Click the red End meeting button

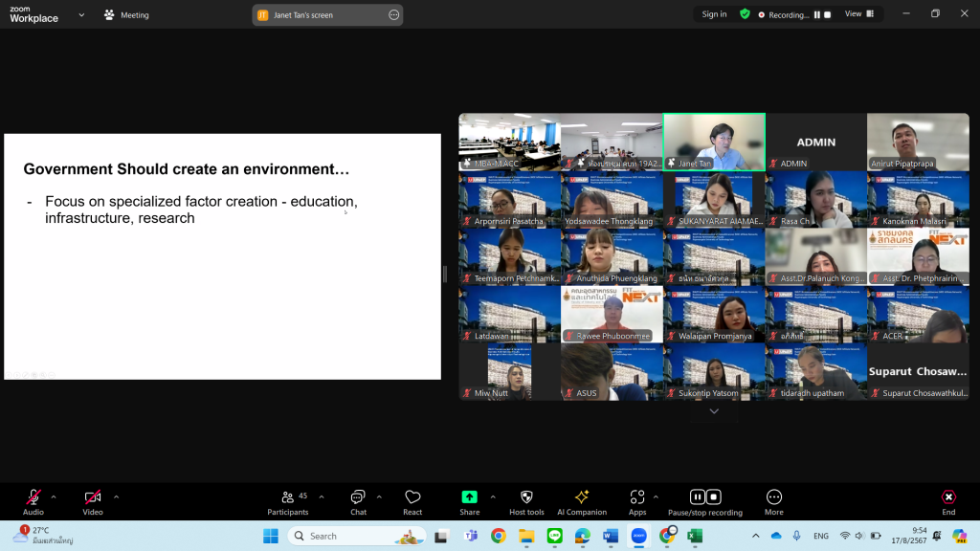(947, 497)
